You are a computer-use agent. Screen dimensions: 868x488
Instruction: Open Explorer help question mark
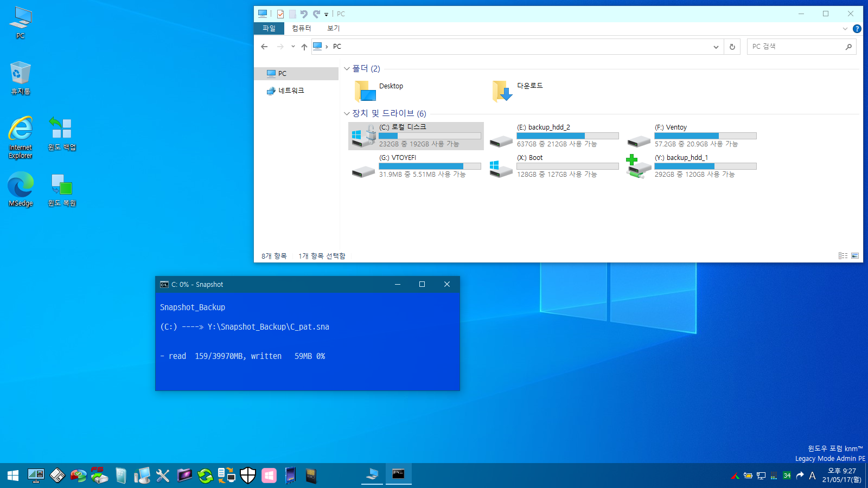tap(857, 29)
